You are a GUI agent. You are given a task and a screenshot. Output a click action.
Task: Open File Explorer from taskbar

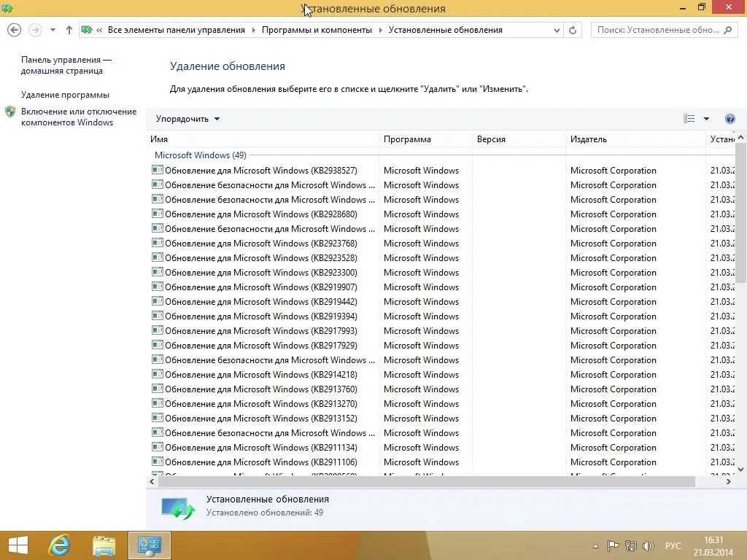pyautogui.click(x=104, y=545)
